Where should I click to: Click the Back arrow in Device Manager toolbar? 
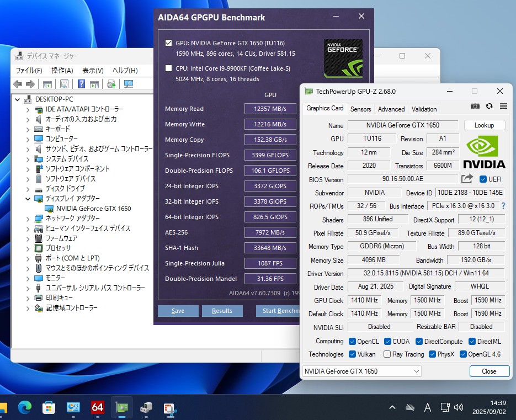(x=18, y=84)
